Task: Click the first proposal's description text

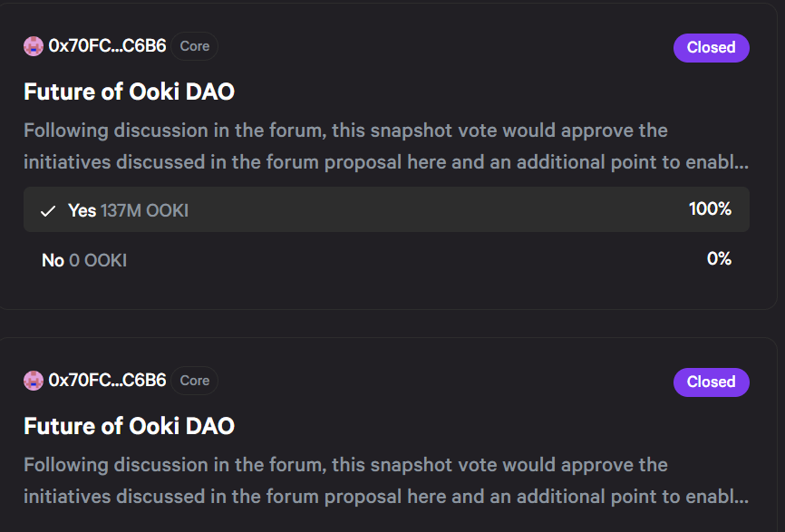Action: pyautogui.click(x=386, y=146)
